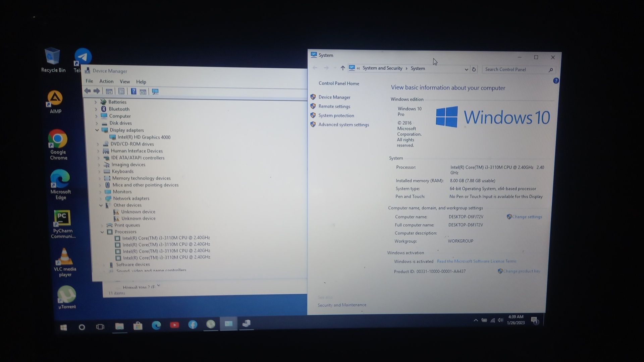This screenshot has width=644, height=362.
Task: Select Intel(R) HD Graphics 4000 device
Action: click(144, 137)
